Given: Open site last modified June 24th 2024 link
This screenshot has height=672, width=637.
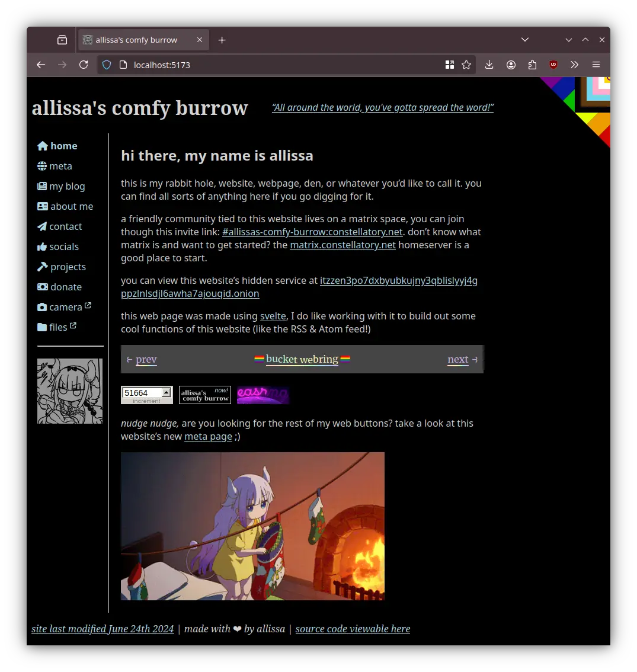Looking at the screenshot, I should (x=103, y=629).
